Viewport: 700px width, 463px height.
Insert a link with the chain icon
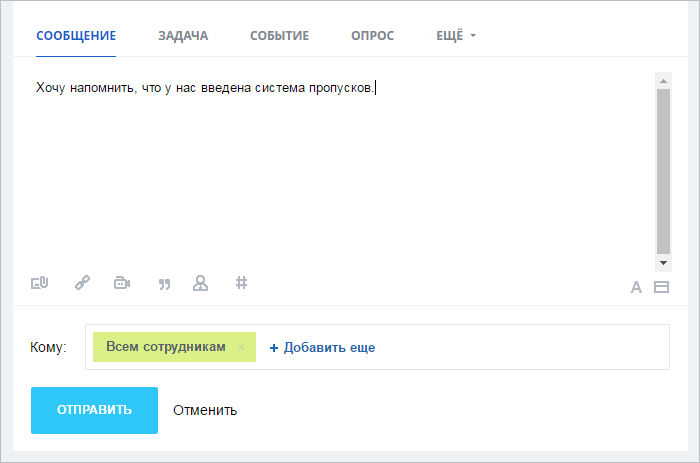[82, 283]
